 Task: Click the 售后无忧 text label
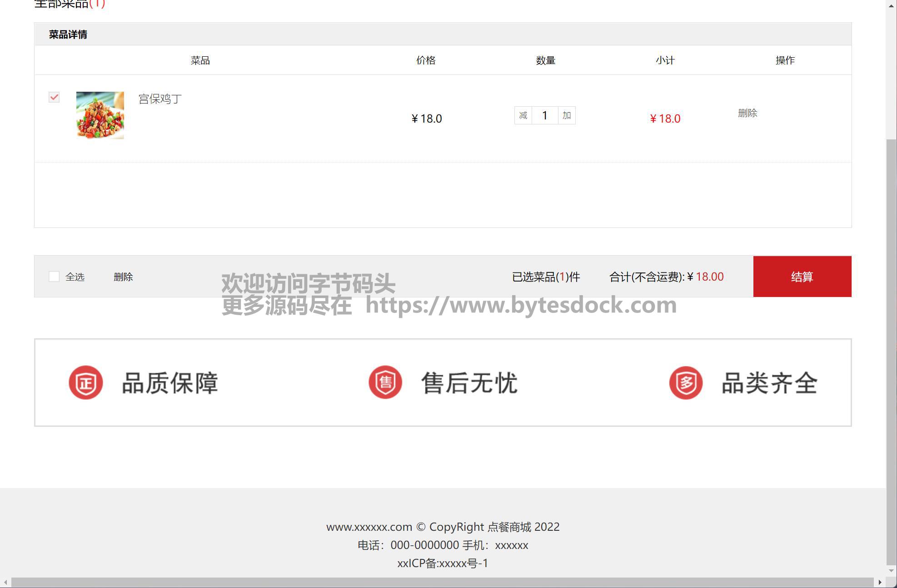click(x=469, y=383)
